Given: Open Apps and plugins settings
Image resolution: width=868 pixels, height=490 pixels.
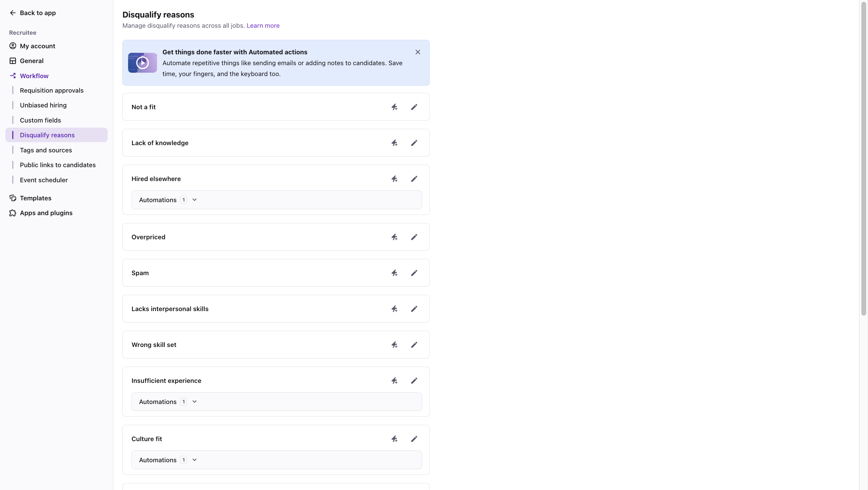Looking at the screenshot, I should tap(46, 213).
